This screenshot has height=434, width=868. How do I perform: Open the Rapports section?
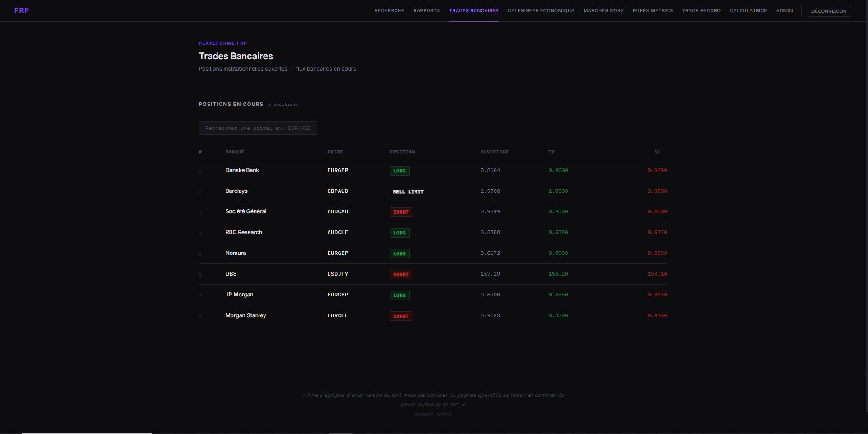pos(426,10)
